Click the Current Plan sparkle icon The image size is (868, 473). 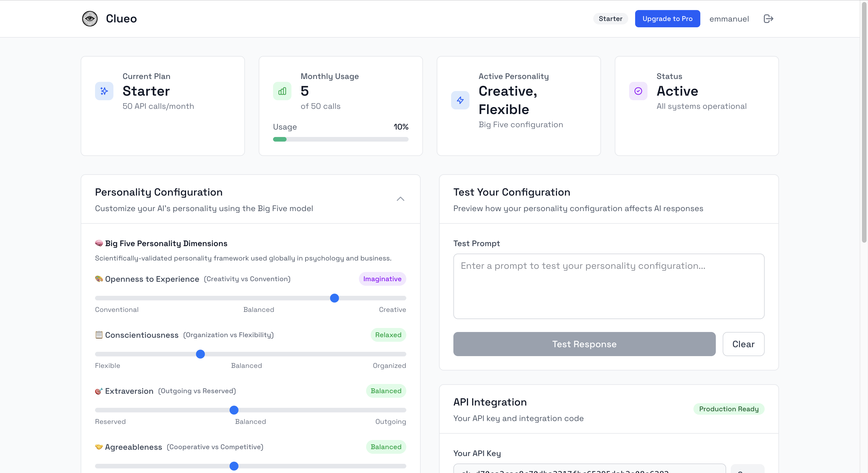[104, 91]
